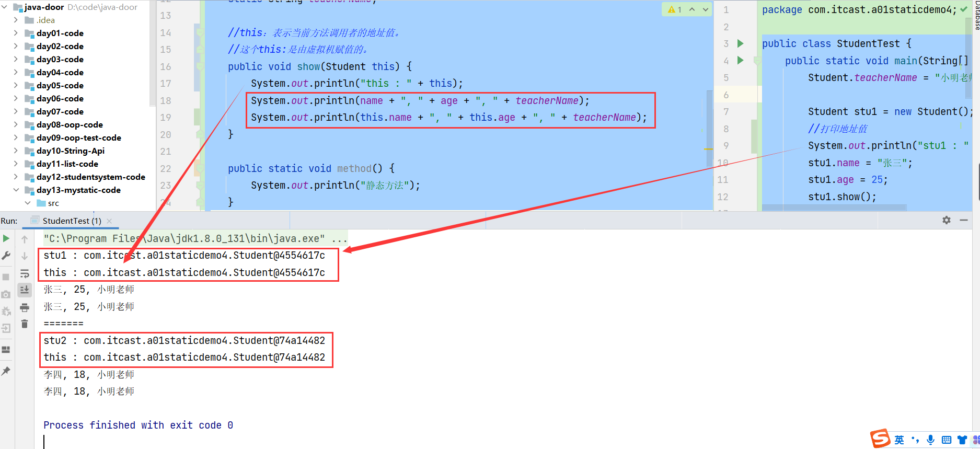Image resolution: width=980 pixels, height=449 pixels.
Task: Clear console with trash icon
Action: (x=25, y=324)
